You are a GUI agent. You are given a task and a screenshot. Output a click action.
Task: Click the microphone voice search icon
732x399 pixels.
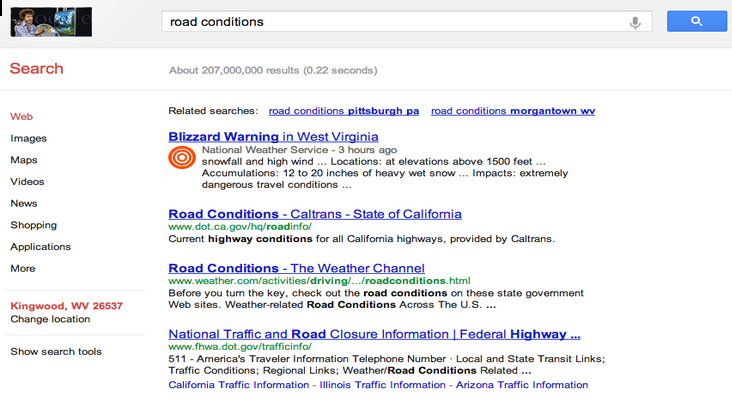pos(635,22)
